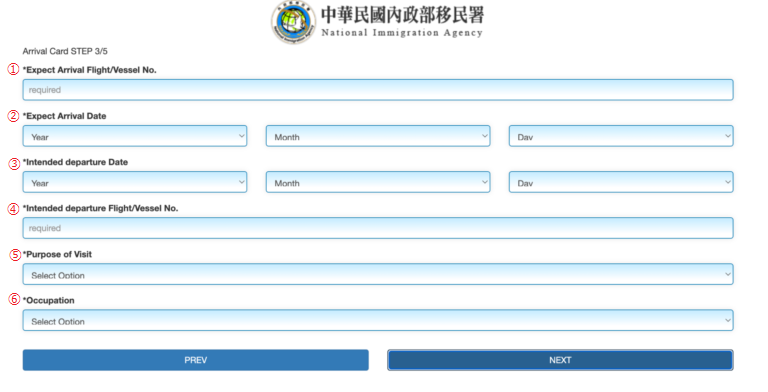Click the red circled number 1 marker

pos(13,70)
